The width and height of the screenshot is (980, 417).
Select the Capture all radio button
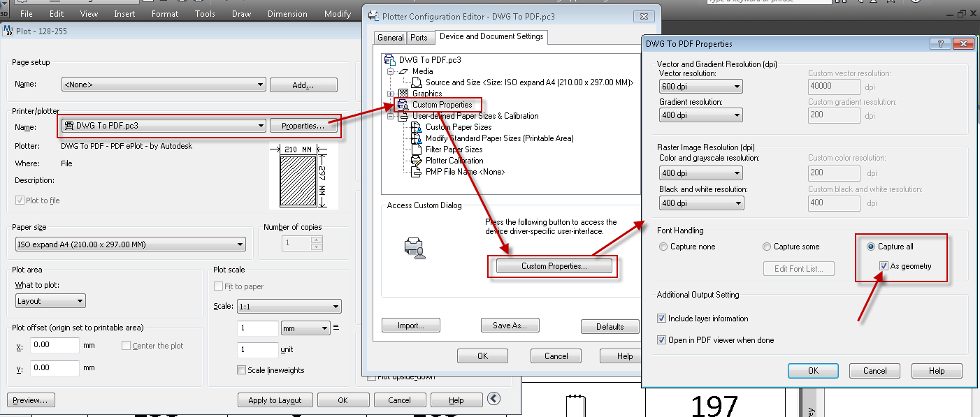871,247
